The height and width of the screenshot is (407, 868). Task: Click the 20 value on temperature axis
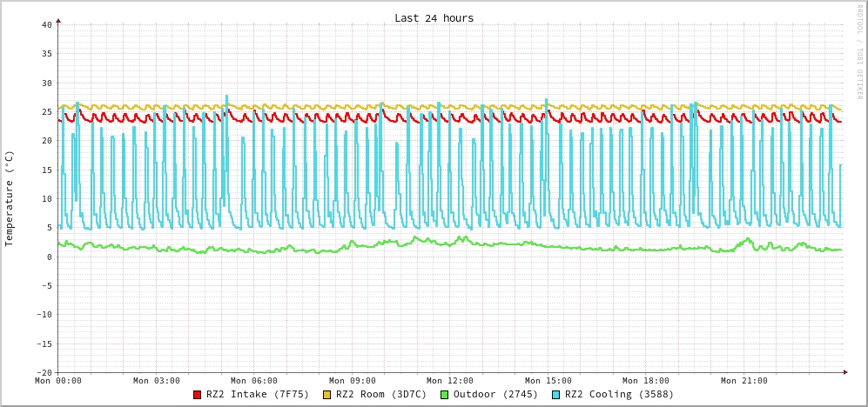click(x=46, y=141)
